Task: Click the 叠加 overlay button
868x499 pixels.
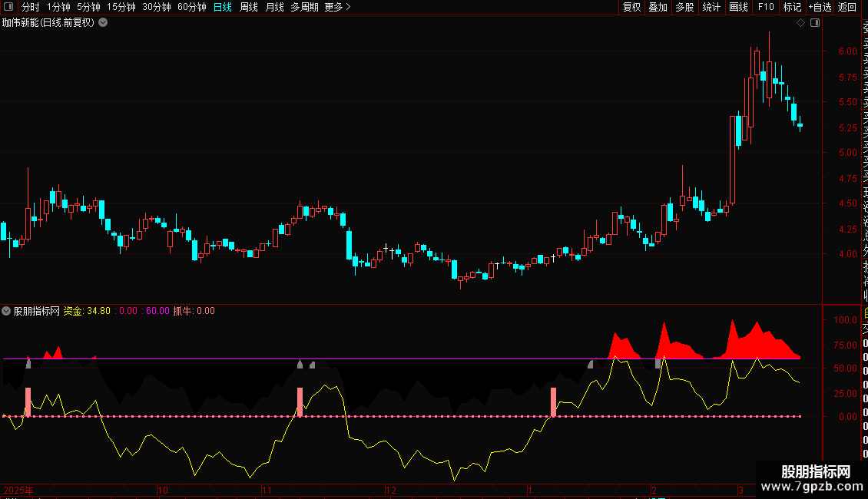Action: 658,7
